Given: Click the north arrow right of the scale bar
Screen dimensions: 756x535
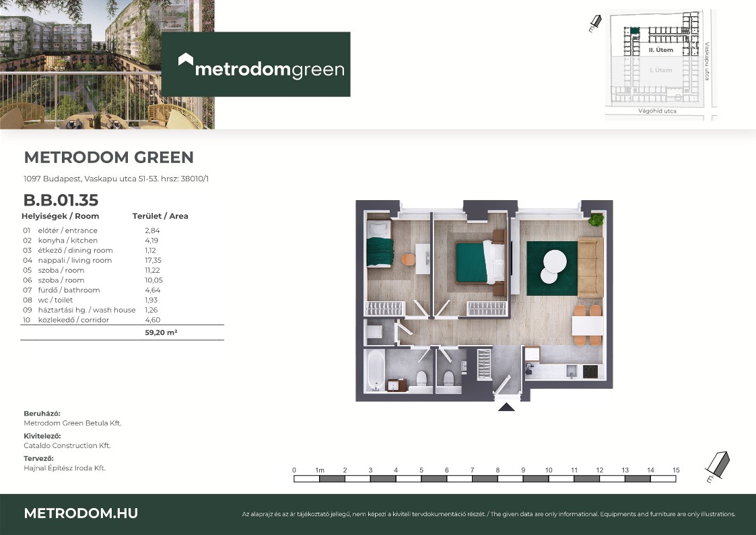Looking at the screenshot, I should pyautogui.click(x=716, y=467).
